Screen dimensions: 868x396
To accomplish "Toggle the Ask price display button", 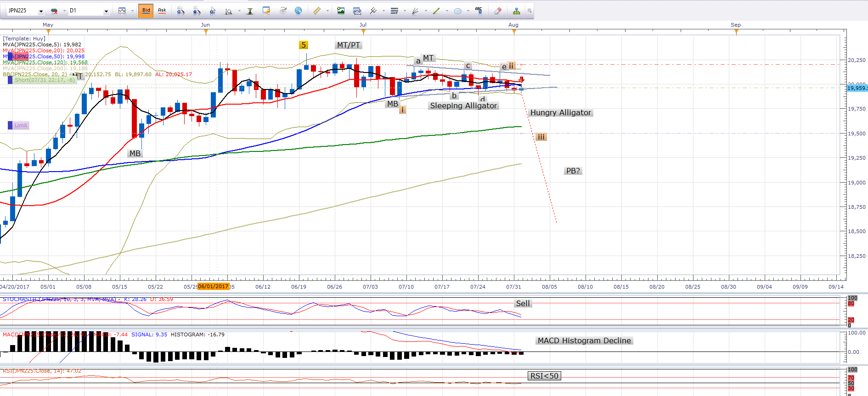I will [x=162, y=11].
